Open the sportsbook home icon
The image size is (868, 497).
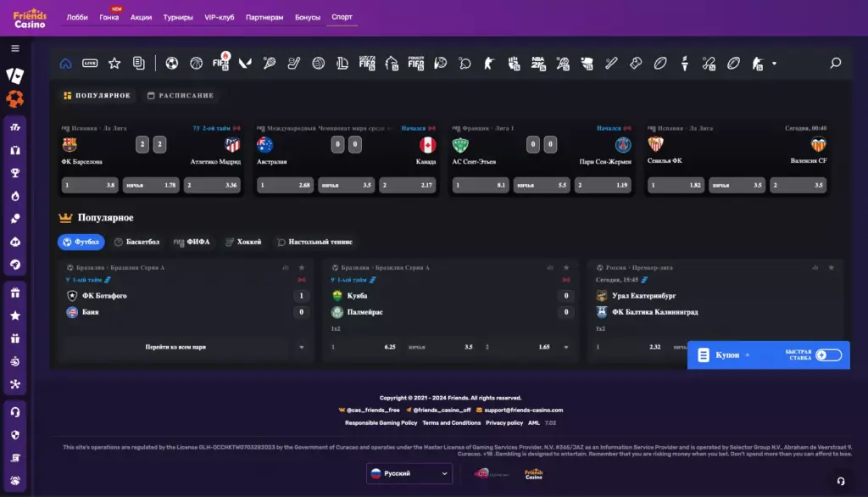pyautogui.click(x=66, y=63)
